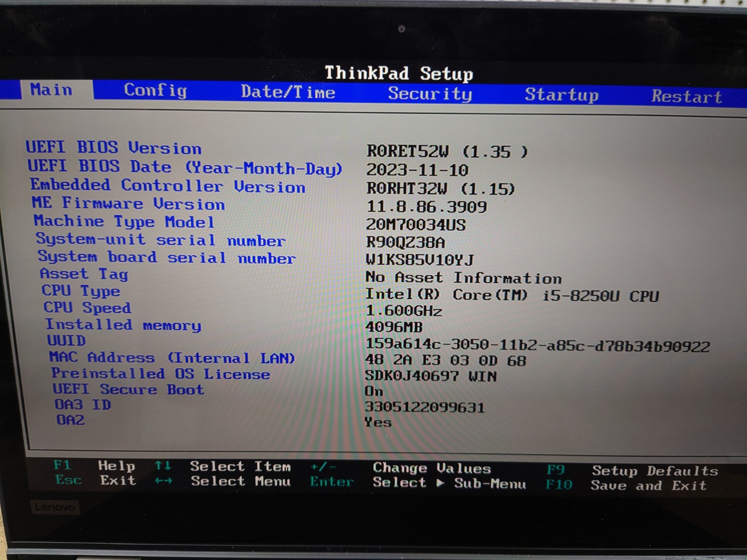Select MAC address 48 2A E3 03 0D 68
The height and width of the screenshot is (560, 747).
(445, 360)
